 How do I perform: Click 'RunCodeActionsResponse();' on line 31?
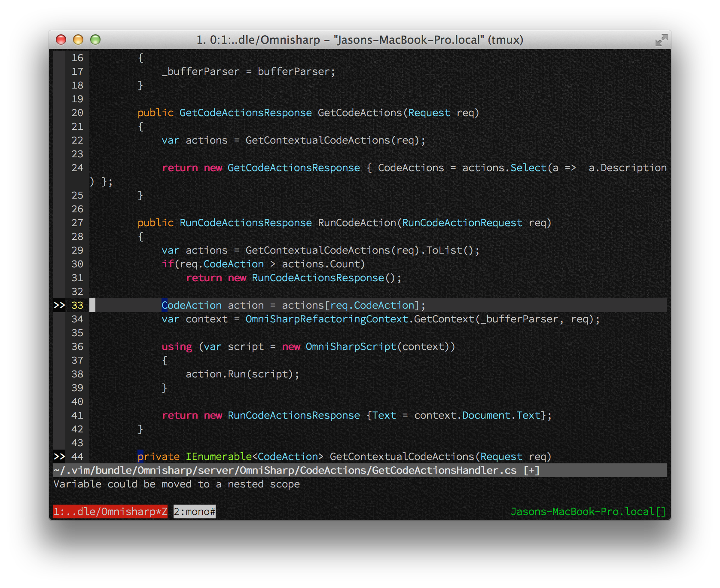326,278
